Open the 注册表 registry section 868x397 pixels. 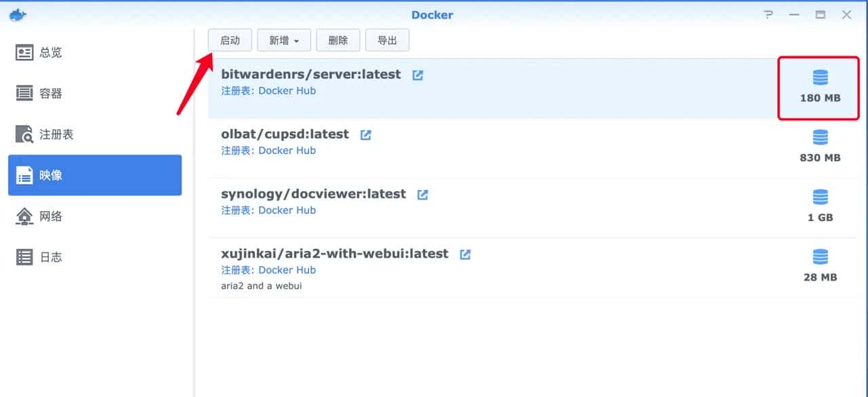[95, 134]
